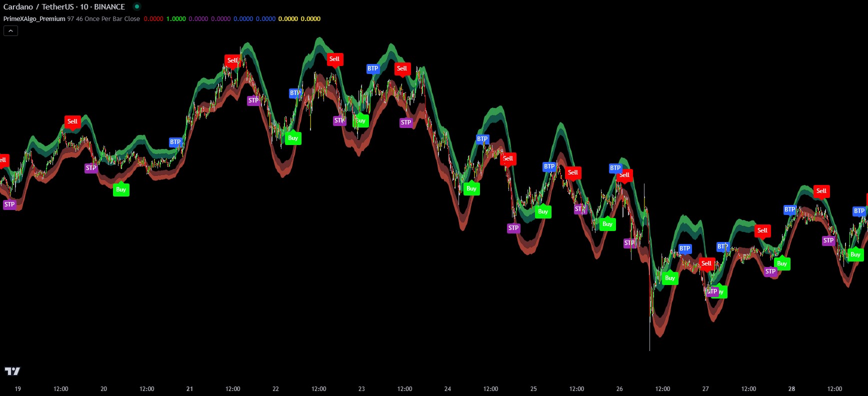868x396 pixels.
Task: Click the green 1.0000 legend value
Action: pyautogui.click(x=176, y=18)
